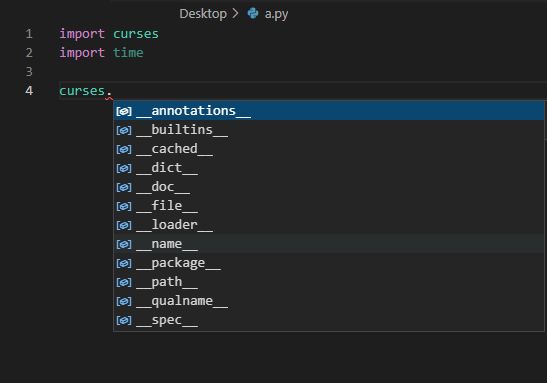Click the variable icon beside __file__
547x383 pixels.
point(124,206)
